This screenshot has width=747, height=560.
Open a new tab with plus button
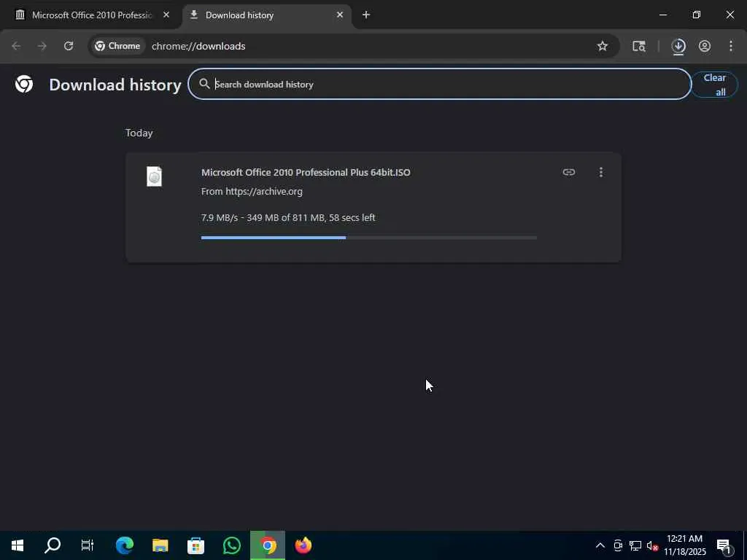point(366,15)
